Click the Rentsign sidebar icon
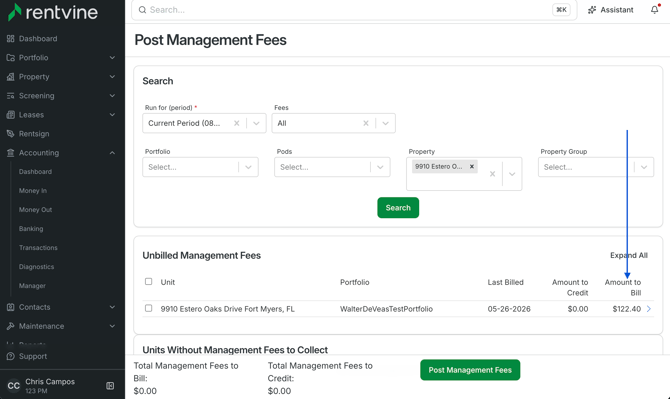This screenshot has width=670, height=399. [11, 134]
